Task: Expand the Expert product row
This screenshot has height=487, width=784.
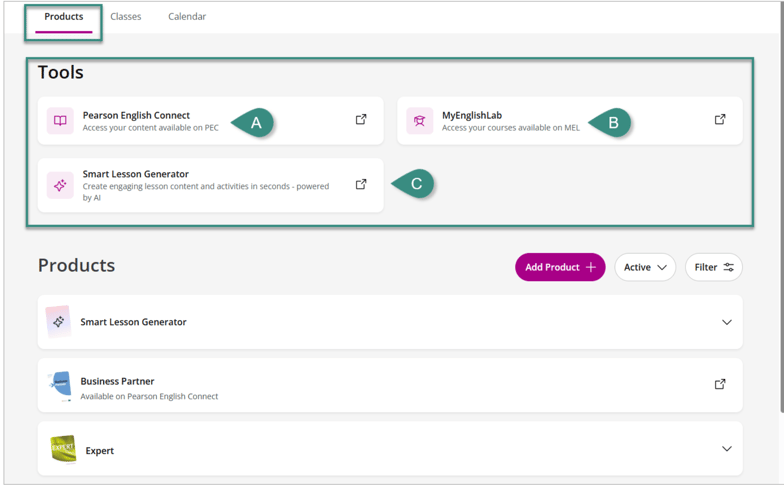Action: (x=726, y=449)
